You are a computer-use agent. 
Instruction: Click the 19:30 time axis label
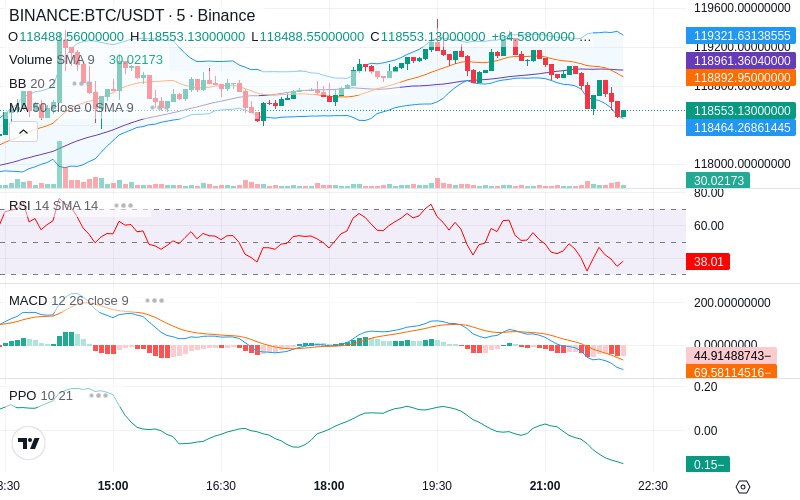(x=437, y=486)
